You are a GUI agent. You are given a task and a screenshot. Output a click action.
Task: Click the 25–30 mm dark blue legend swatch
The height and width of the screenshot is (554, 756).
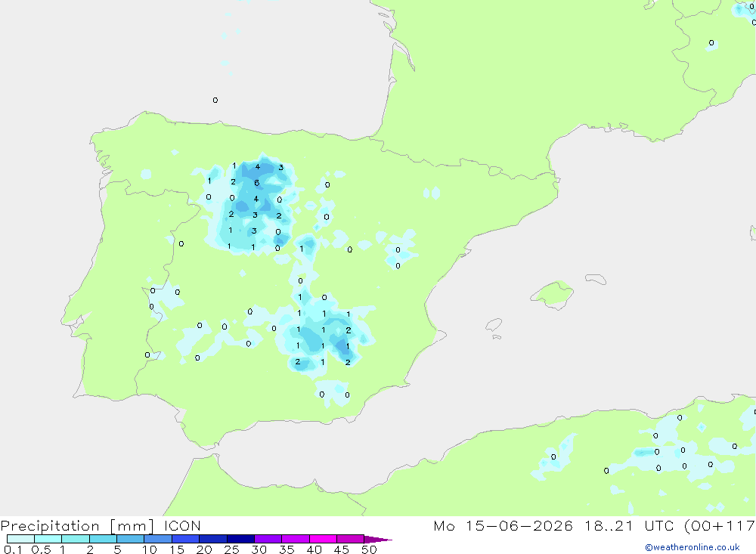pos(240,539)
